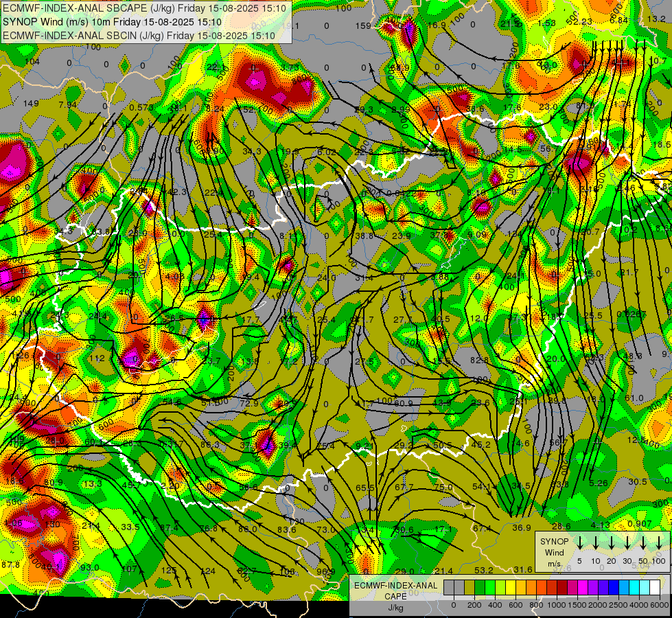Click the map value 125
The width and height of the screenshot is (672, 618).
tap(169, 571)
